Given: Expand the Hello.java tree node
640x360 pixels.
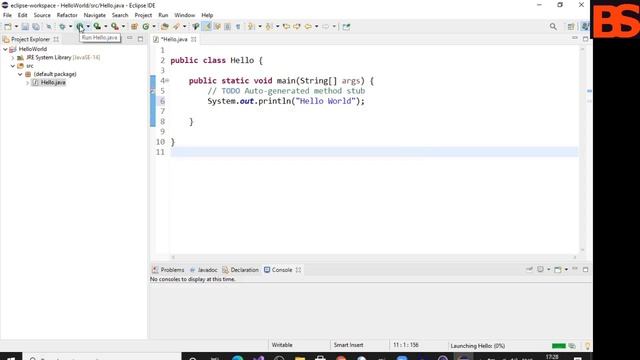Looking at the screenshot, I should coord(27,83).
